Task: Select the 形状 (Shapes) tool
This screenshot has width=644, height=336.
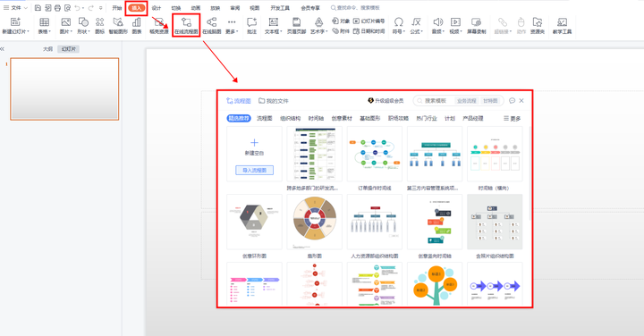Action: coord(83,25)
